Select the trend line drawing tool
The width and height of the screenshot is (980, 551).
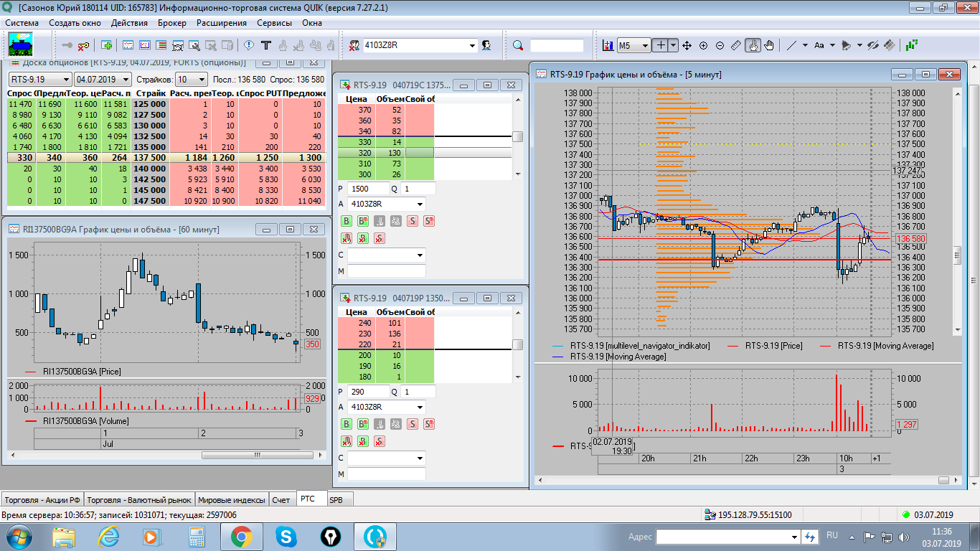[x=791, y=45]
